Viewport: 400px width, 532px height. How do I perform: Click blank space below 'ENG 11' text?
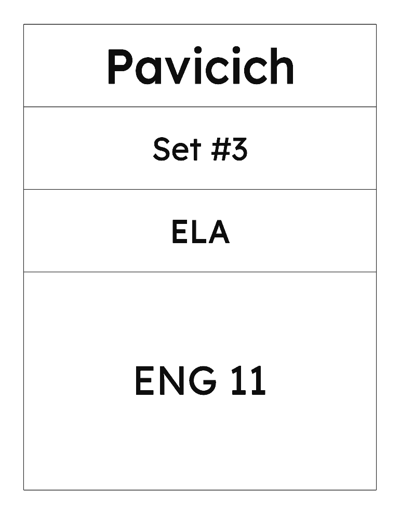pos(200,447)
